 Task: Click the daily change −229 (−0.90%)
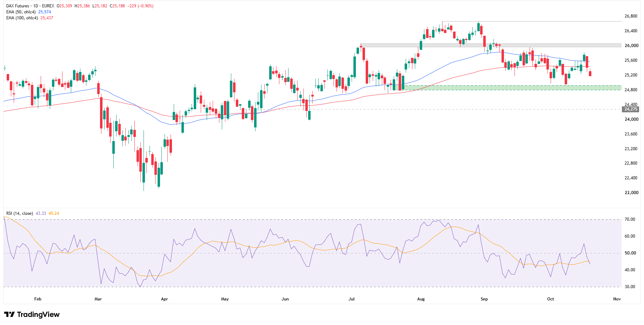pos(141,6)
